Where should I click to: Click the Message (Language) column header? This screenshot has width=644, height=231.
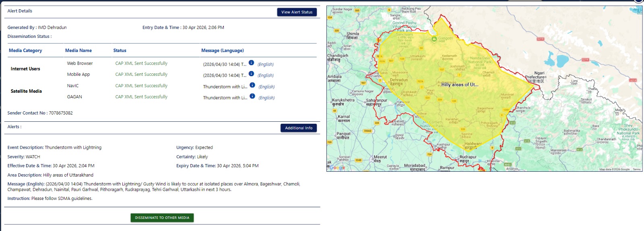pyautogui.click(x=222, y=51)
